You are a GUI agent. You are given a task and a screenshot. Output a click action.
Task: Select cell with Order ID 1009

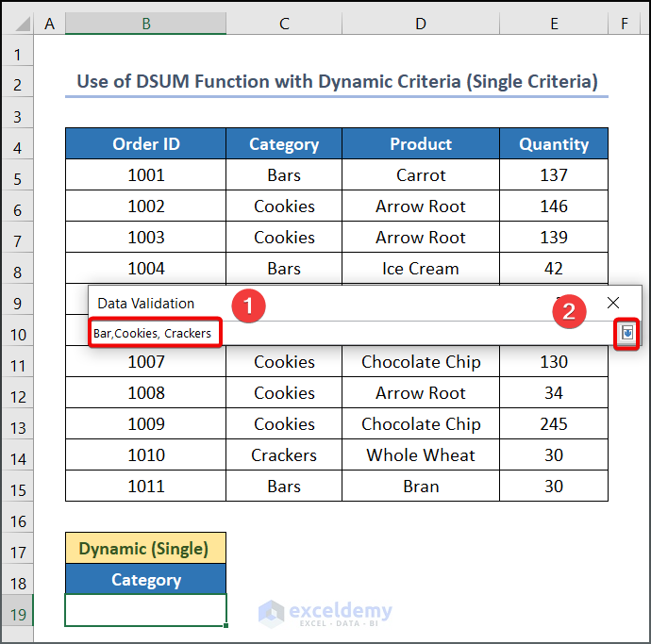pos(145,424)
